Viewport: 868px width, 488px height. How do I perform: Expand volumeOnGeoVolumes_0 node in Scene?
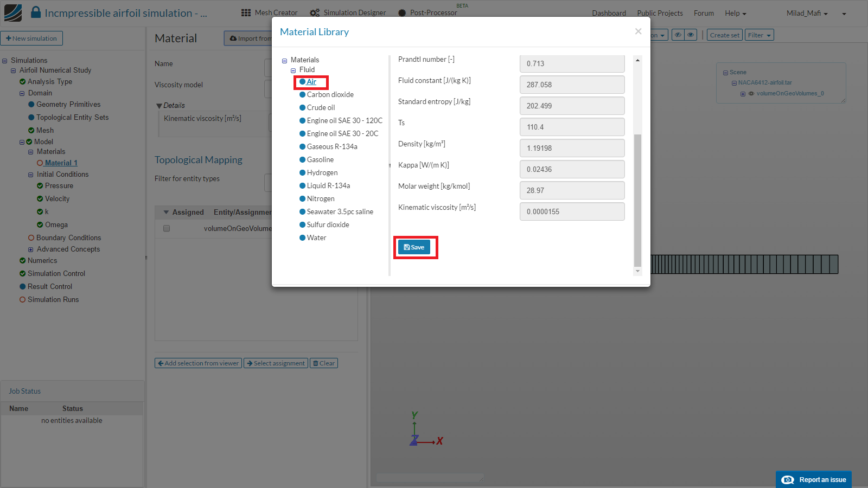point(743,94)
